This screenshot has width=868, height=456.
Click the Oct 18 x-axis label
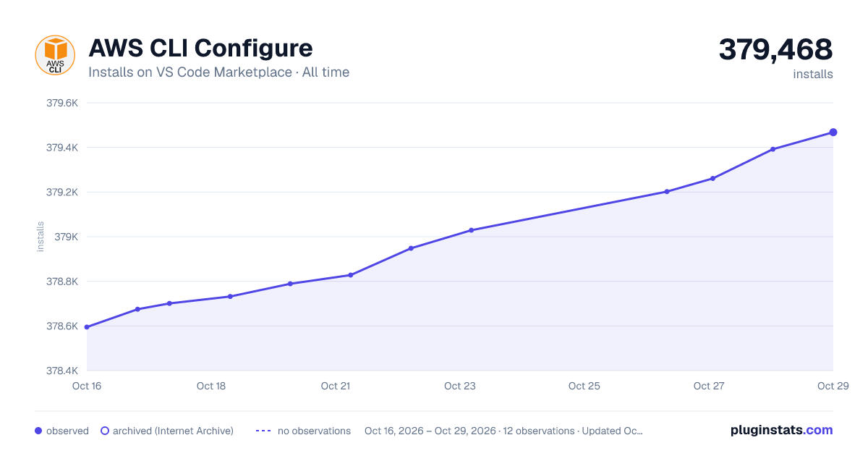(x=211, y=386)
